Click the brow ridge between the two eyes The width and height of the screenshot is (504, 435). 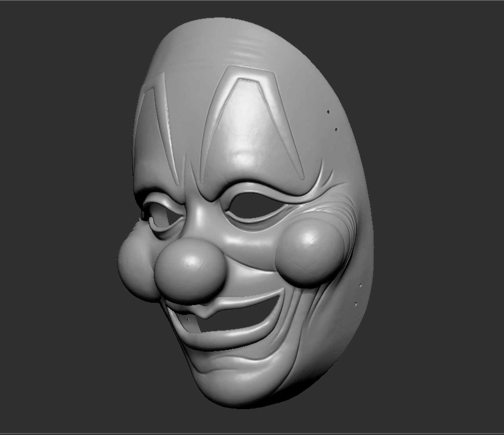[201, 195]
